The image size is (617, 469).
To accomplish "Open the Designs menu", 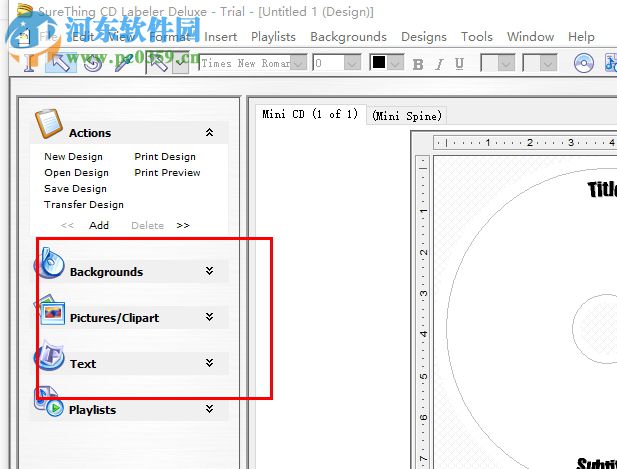I will click(x=424, y=37).
